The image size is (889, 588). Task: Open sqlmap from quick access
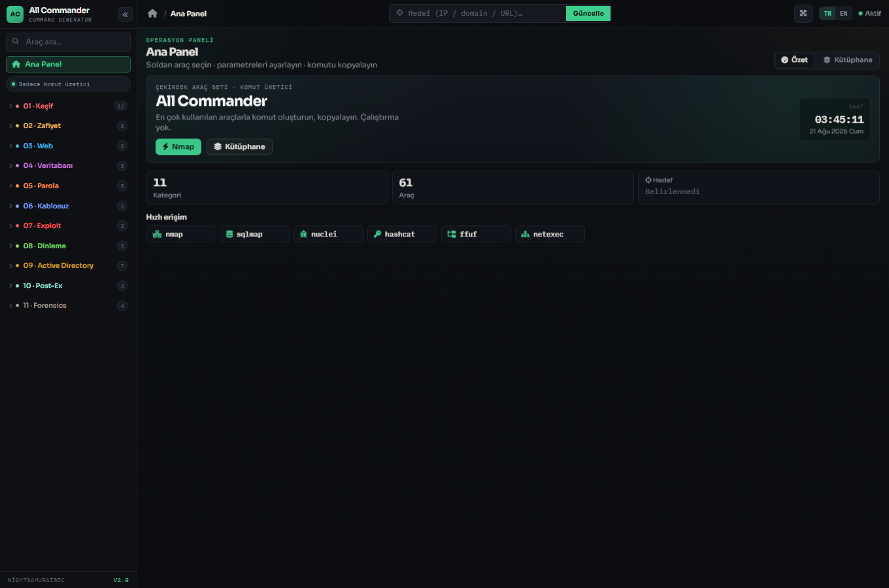(255, 234)
